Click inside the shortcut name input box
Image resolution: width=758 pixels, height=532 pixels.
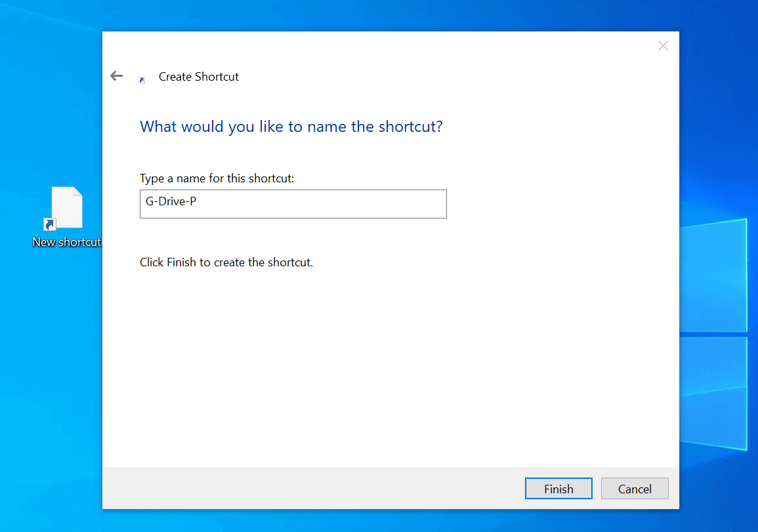[x=293, y=204]
